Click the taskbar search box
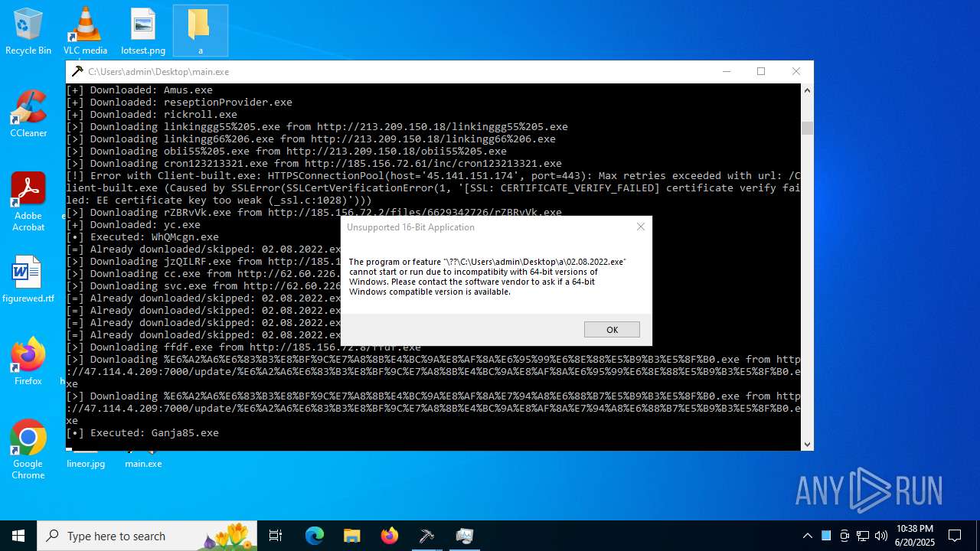Image resolution: width=980 pixels, height=551 pixels. pyautogui.click(x=148, y=536)
